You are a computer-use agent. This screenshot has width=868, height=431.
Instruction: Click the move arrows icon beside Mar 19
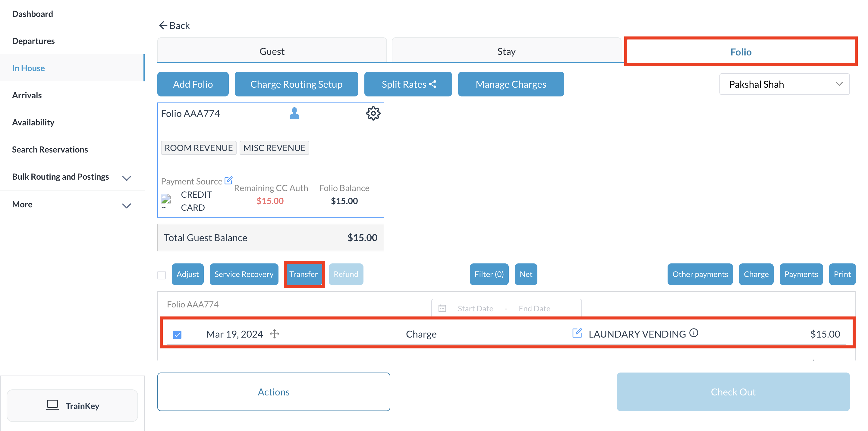tap(275, 334)
